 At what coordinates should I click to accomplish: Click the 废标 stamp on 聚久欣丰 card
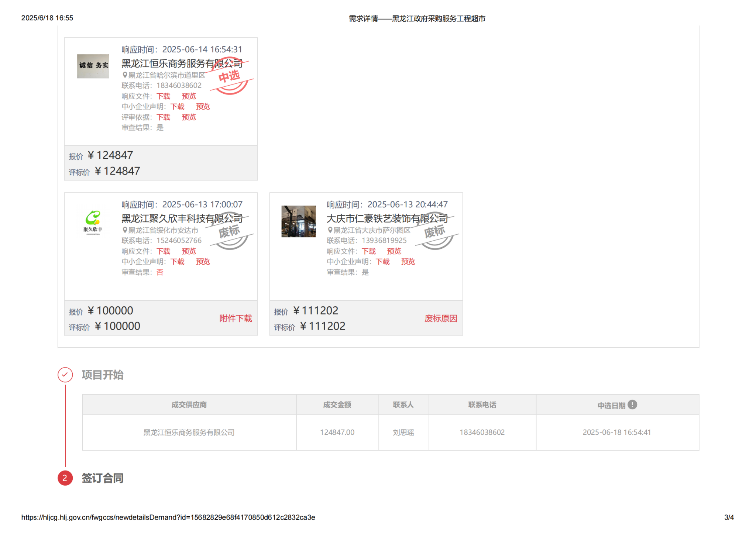(230, 232)
